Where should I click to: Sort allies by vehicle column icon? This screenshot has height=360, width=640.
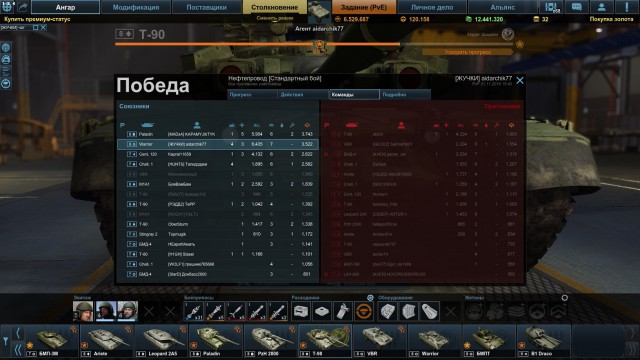coord(147,125)
